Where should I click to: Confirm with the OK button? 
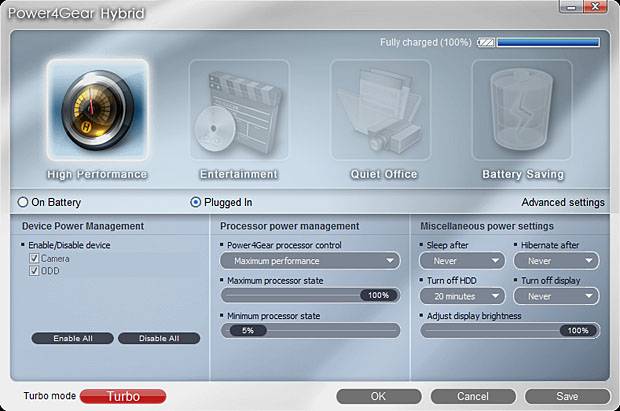(379, 396)
